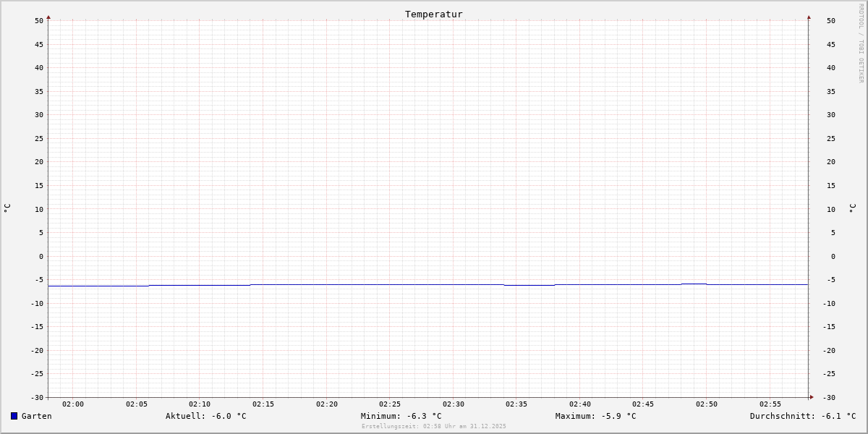
Task: Select the "Garten" legend label
Action: point(37,416)
